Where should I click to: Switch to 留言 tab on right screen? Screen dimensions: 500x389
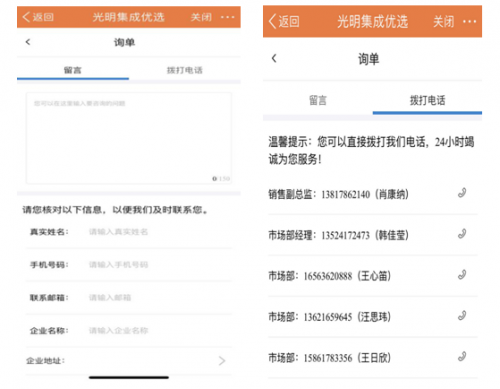(318, 100)
